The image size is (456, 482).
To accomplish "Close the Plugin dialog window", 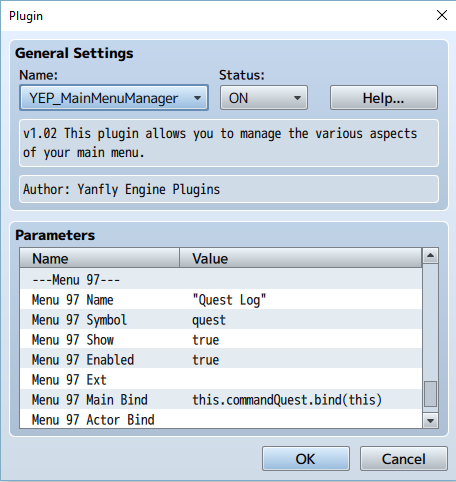I will (442, 15).
